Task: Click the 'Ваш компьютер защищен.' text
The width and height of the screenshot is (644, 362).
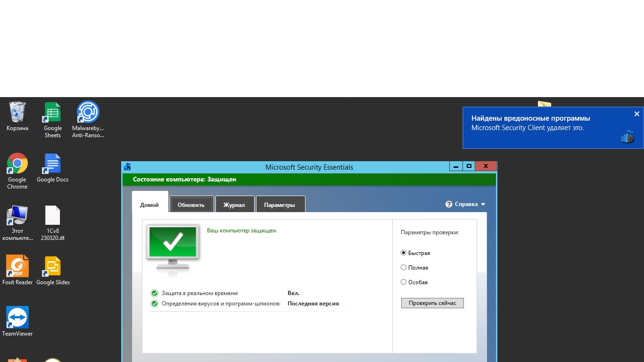Action: tap(242, 230)
